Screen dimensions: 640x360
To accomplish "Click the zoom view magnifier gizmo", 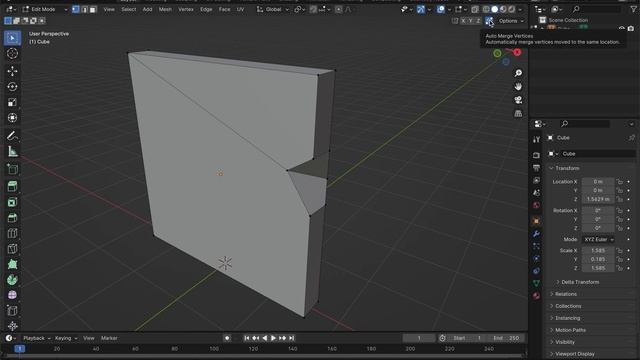I will (x=518, y=73).
